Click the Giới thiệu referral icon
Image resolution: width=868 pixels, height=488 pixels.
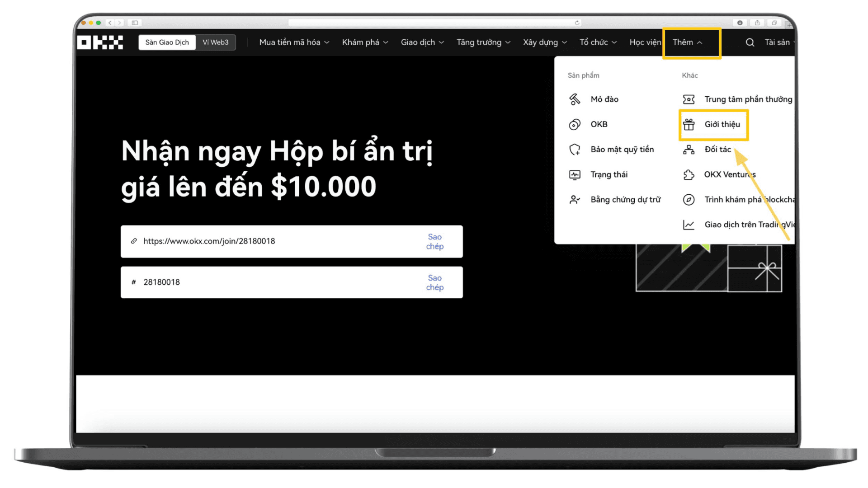[x=690, y=124]
